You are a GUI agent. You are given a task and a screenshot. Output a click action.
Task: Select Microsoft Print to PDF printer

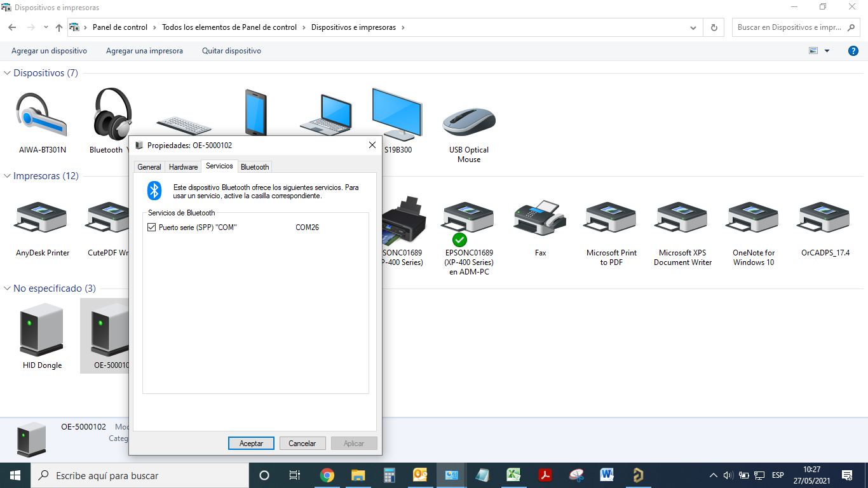tap(611, 234)
